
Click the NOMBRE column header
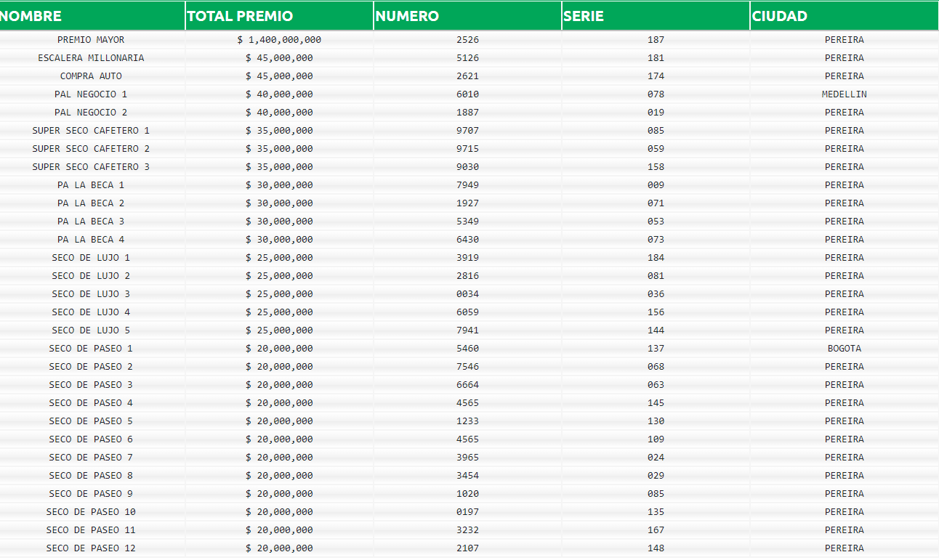click(x=31, y=16)
